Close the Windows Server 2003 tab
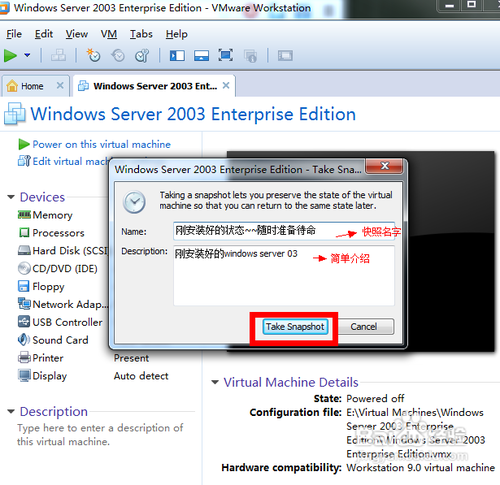This screenshot has height=485, width=500. (226, 86)
